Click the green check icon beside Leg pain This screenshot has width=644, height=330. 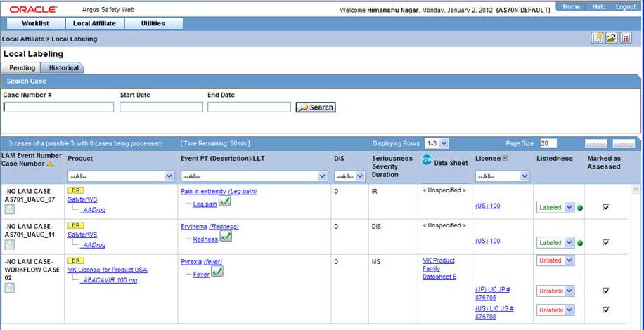coord(225,201)
